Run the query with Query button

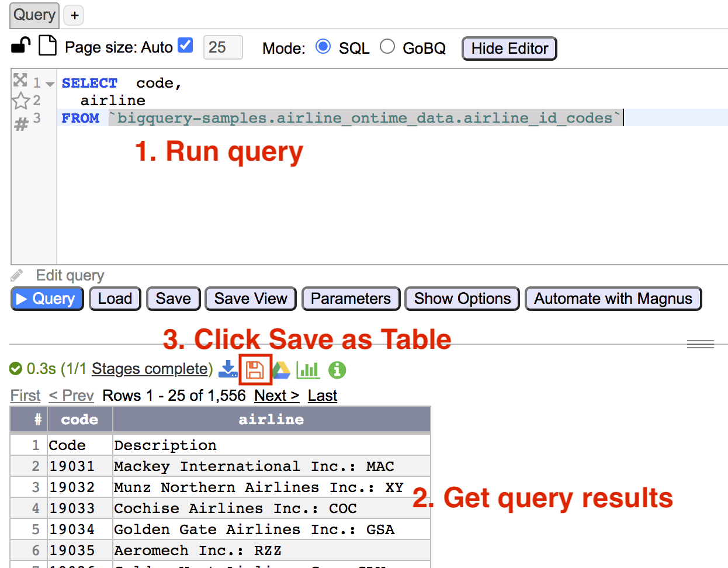47,299
